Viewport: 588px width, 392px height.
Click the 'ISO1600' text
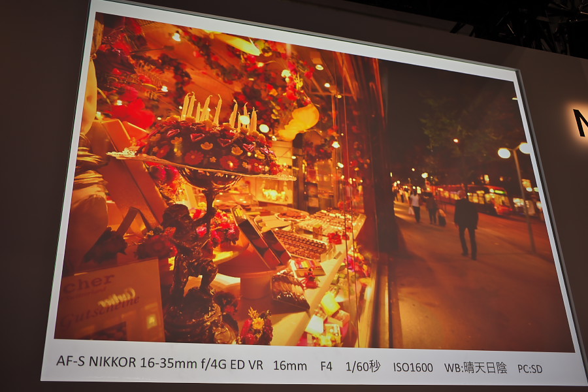[413, 367]
